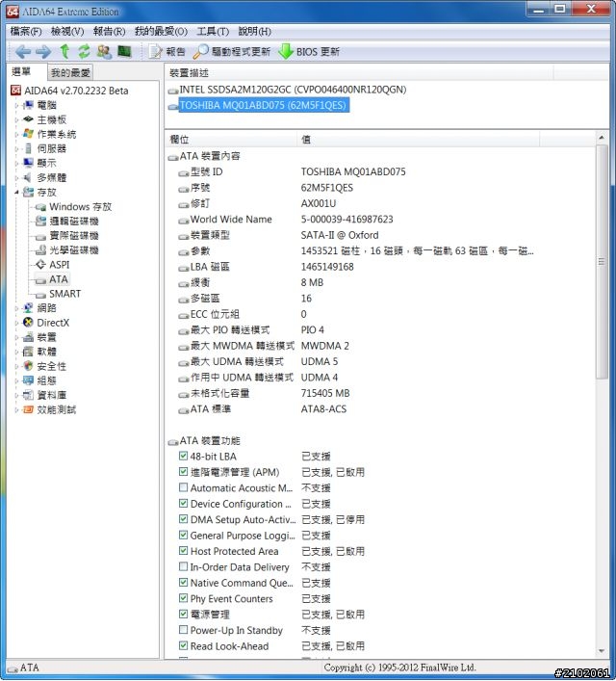Click the 值 column header
Screen dimensions: 616x681
418,140
